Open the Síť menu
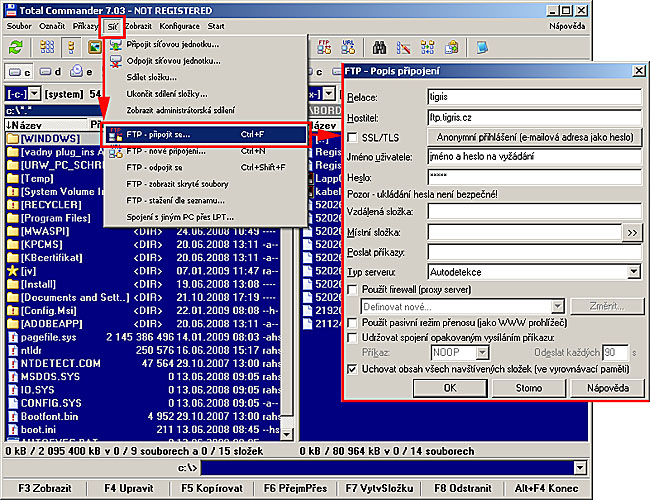 coord(112,27)
